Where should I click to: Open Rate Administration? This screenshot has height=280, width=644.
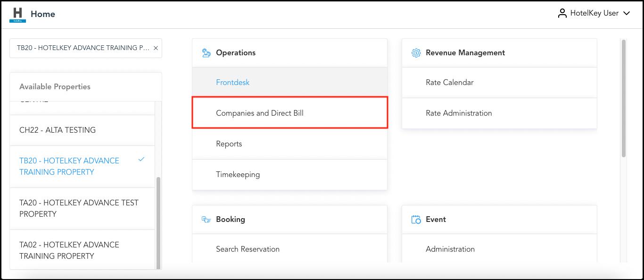459,113
